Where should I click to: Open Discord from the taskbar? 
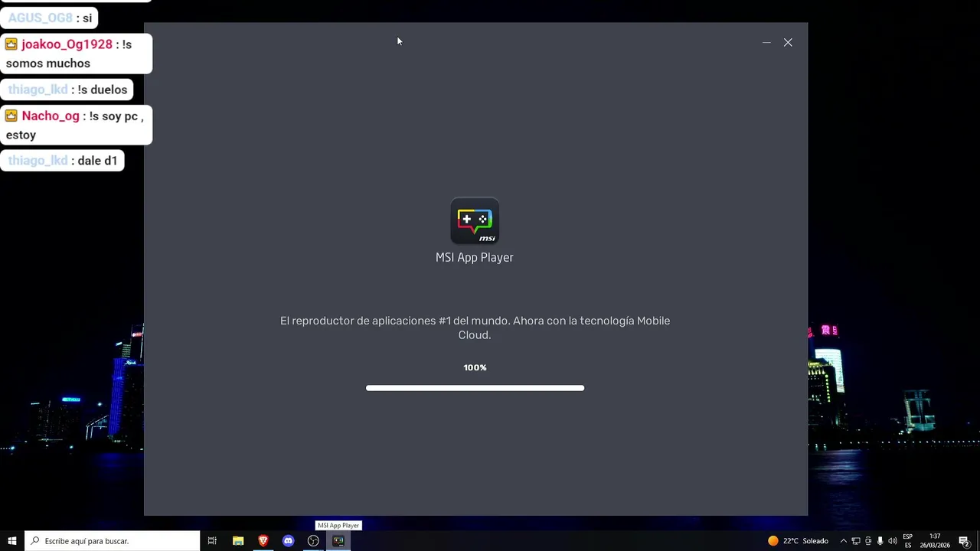pos(288,541)
